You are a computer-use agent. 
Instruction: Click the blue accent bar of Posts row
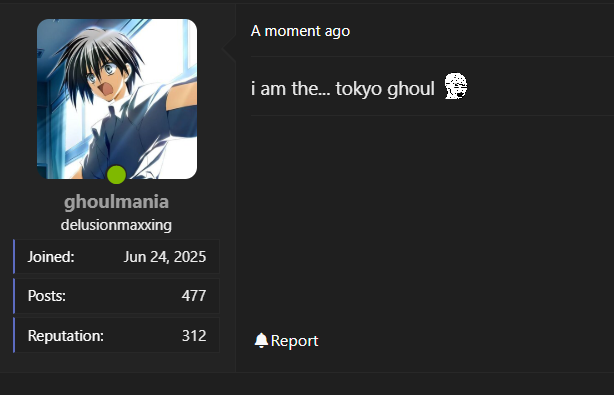(x=14, y=296)
